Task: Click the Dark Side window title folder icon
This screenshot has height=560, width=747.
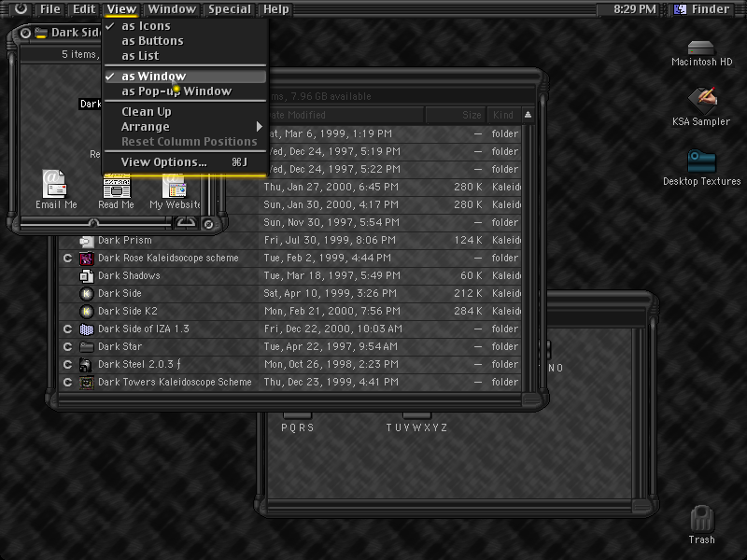Action: (41, 33)
